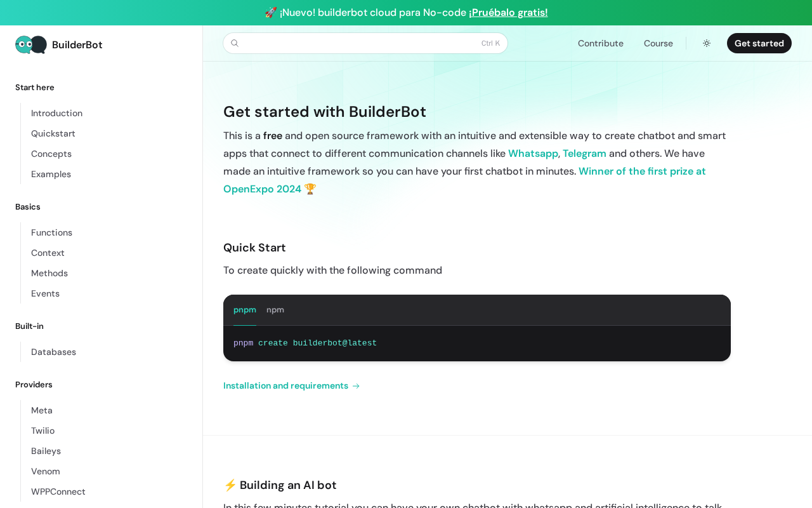812x508 pixels.
Task: Click the BuilderBot logo icon
Action: pos(31,44)
